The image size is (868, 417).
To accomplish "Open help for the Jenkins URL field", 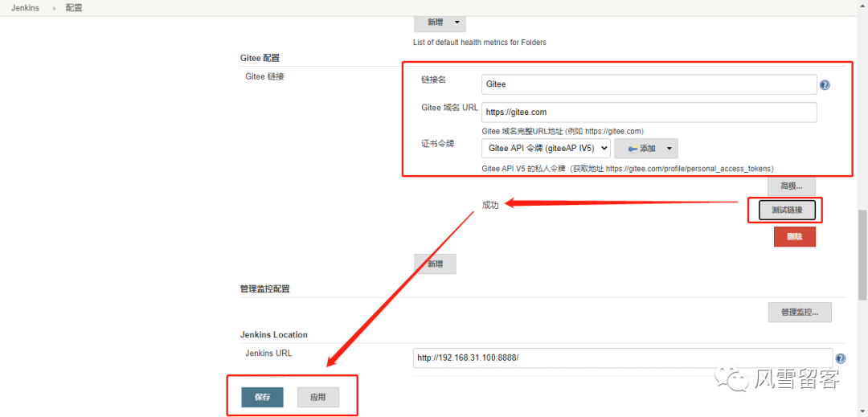I will click(x=841, y=358).
